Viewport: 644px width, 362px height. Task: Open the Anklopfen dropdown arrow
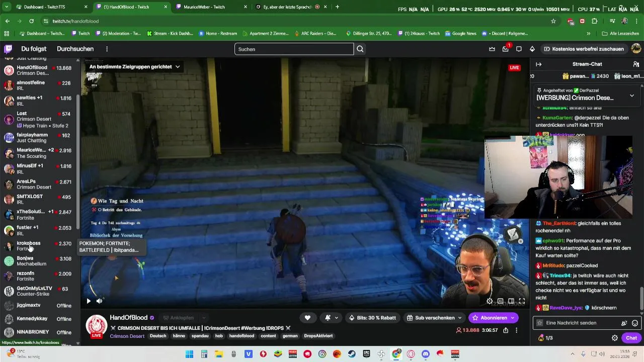pos(204,318)
